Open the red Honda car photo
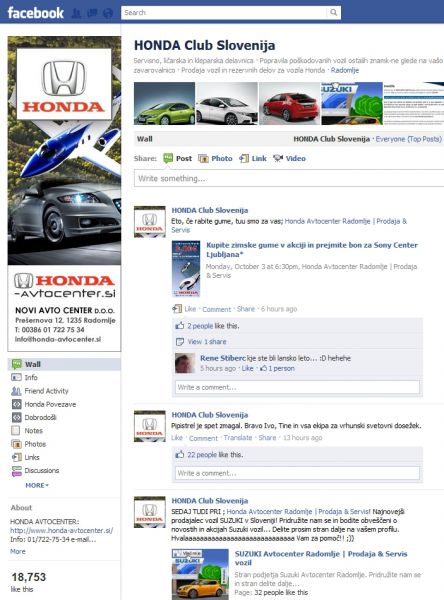The image size is (444, 600). [289, 103]
